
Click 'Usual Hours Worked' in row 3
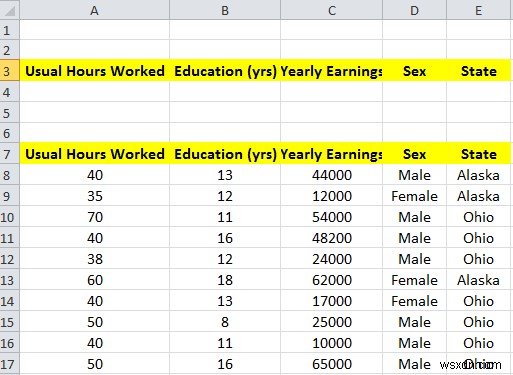pyautogui.click(x=95, y=71)
